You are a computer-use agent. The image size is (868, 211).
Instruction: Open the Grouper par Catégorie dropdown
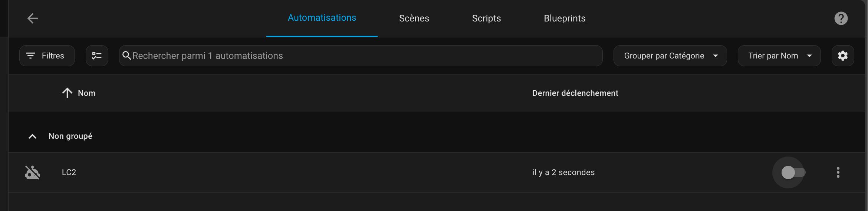point(670,56)
